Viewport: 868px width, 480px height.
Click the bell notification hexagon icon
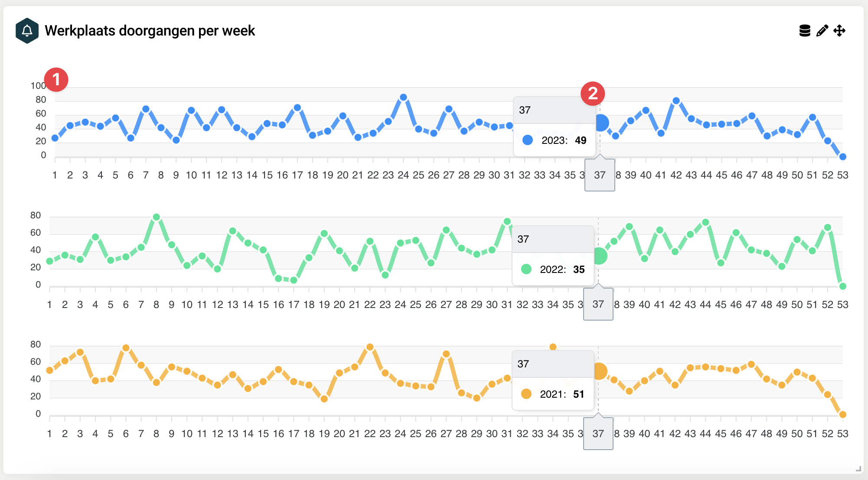pyautogui.click(x=27, y=31)
